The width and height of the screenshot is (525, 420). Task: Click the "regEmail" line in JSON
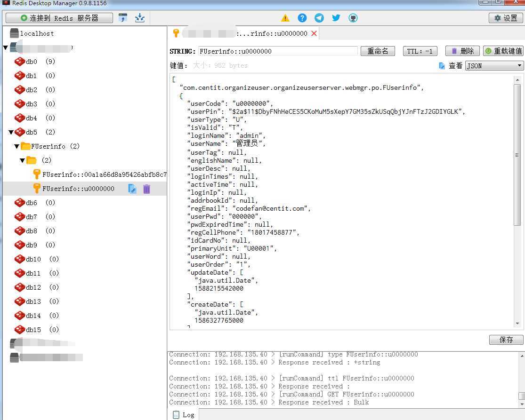[x=249, y=209]
